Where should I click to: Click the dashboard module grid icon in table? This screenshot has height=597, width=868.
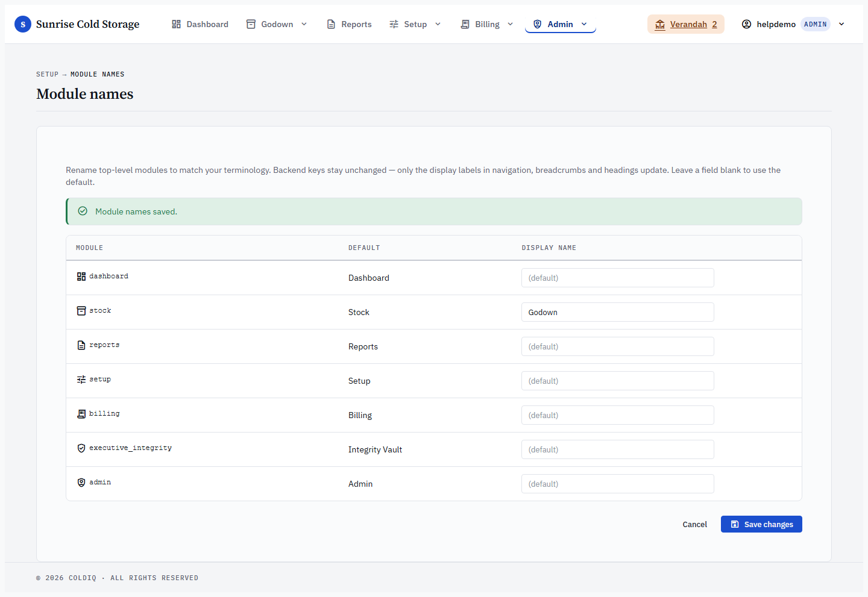pos(81,277)
